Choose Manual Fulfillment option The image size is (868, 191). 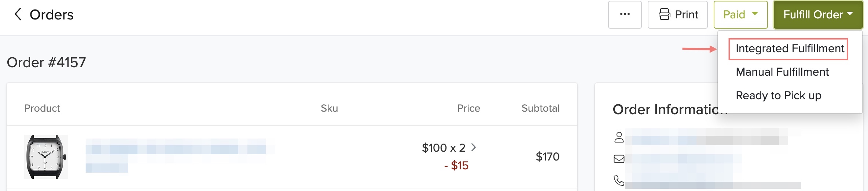click(x=782, y=72)
